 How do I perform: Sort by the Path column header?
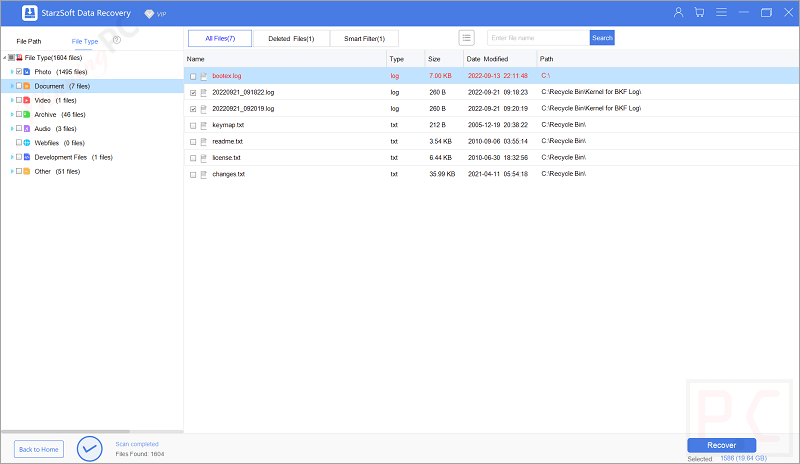click(668, 59)
